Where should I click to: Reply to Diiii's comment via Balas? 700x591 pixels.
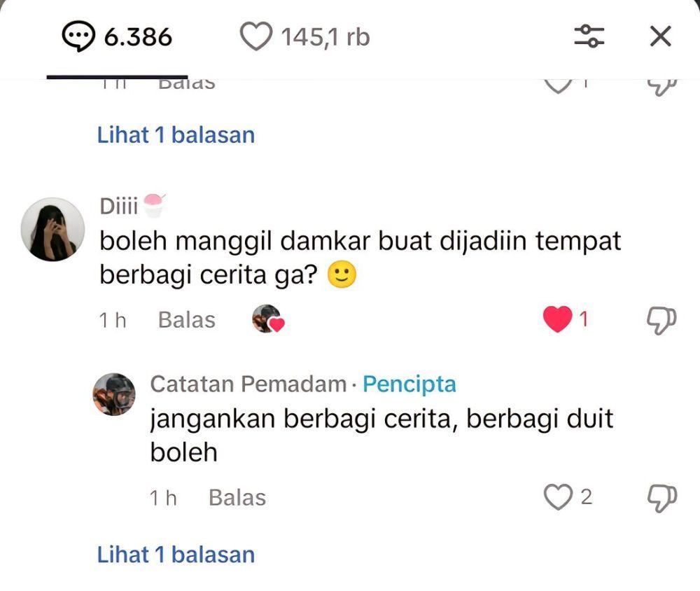187,320
